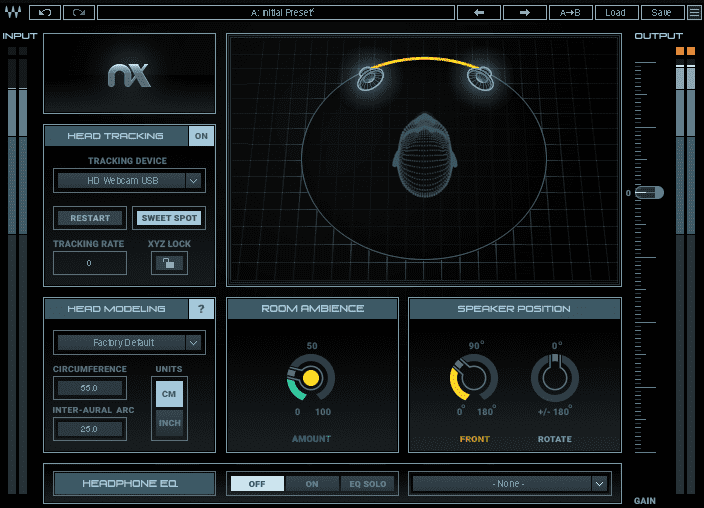Click the Load preset button
Viewport: 704px width, 508px height.
(616, 12)
